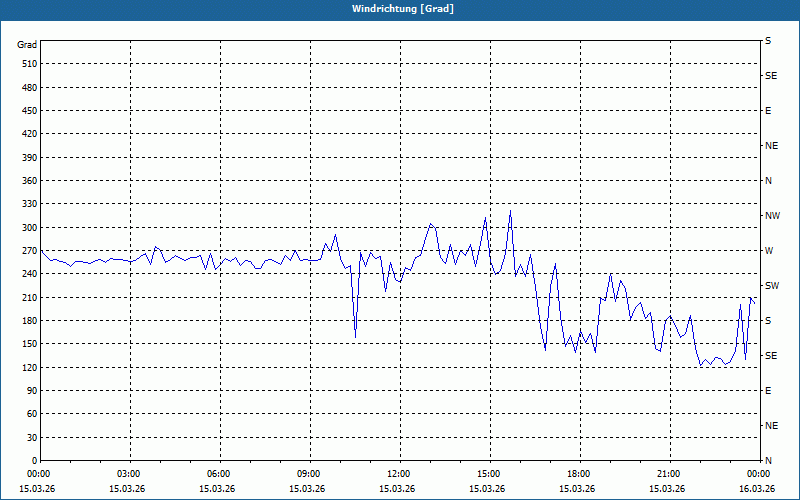Click the E compass label on the 90 gridline
This screenshot has width=800, height=500.
coord(768,390)
